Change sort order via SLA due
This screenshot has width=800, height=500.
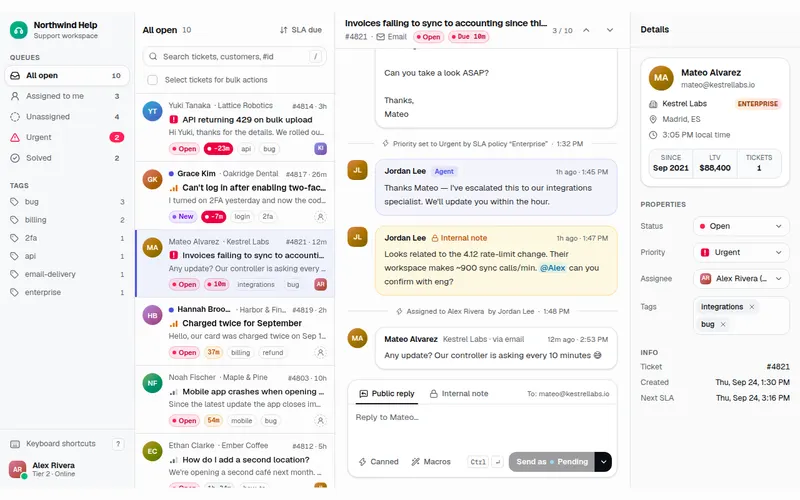[x=301, y=30]
